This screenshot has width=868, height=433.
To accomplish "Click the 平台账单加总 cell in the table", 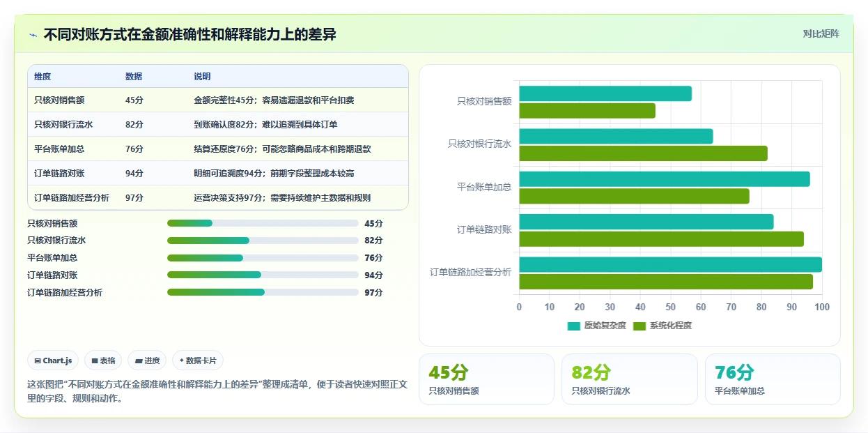I will [x=59, y=149].
